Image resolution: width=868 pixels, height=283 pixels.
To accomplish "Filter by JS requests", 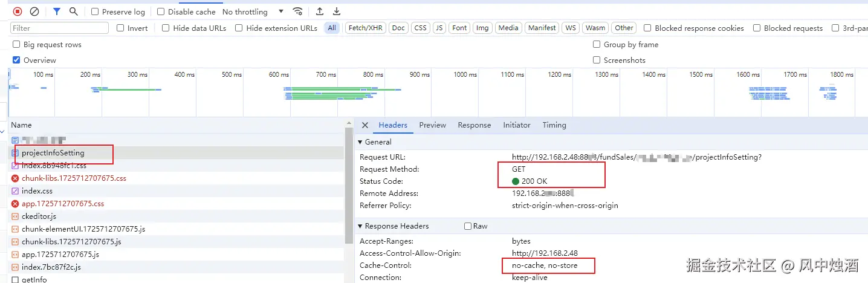I will (x=439, y=28).
